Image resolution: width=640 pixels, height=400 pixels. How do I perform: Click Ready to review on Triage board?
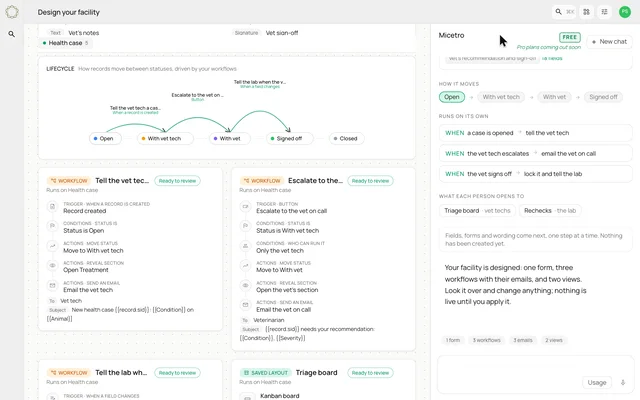coord(370,373)
